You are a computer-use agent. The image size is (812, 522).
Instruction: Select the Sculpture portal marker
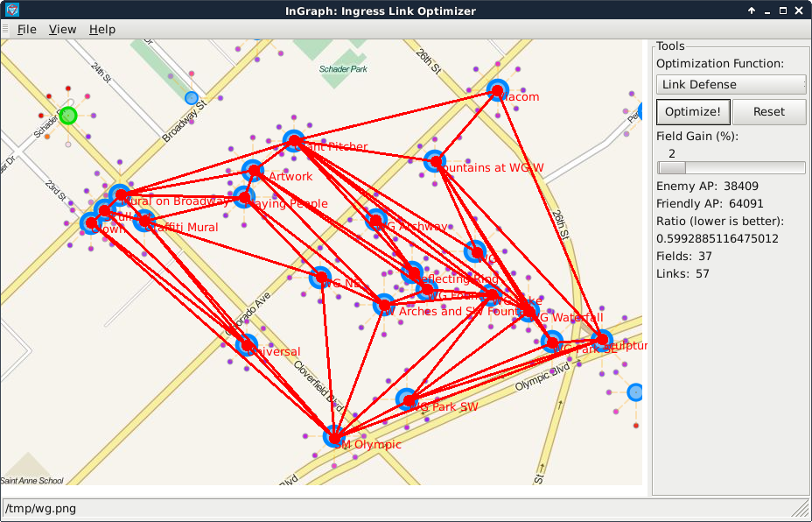click(601, 340)
